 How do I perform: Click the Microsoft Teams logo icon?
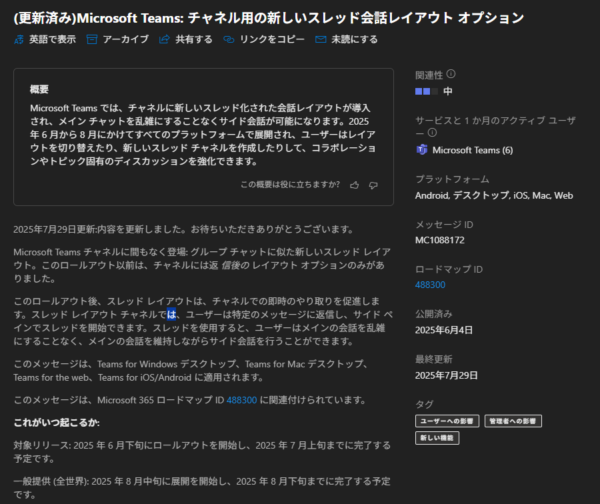[x=422, y=150]
